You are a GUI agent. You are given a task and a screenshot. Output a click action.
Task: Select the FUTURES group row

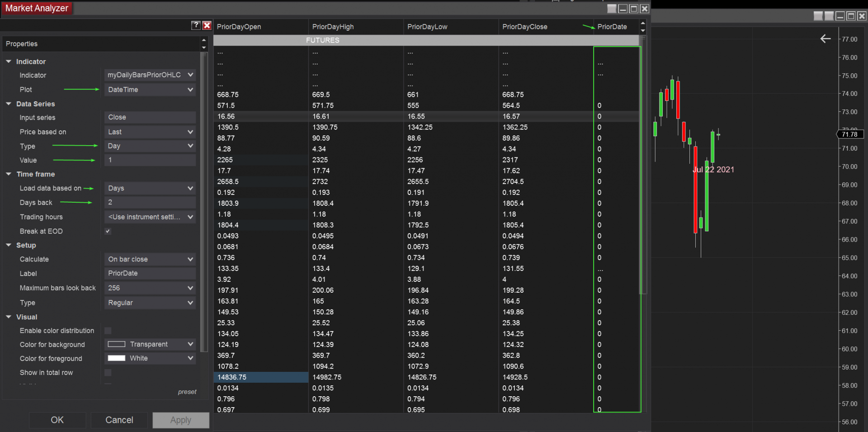[426, 40]
